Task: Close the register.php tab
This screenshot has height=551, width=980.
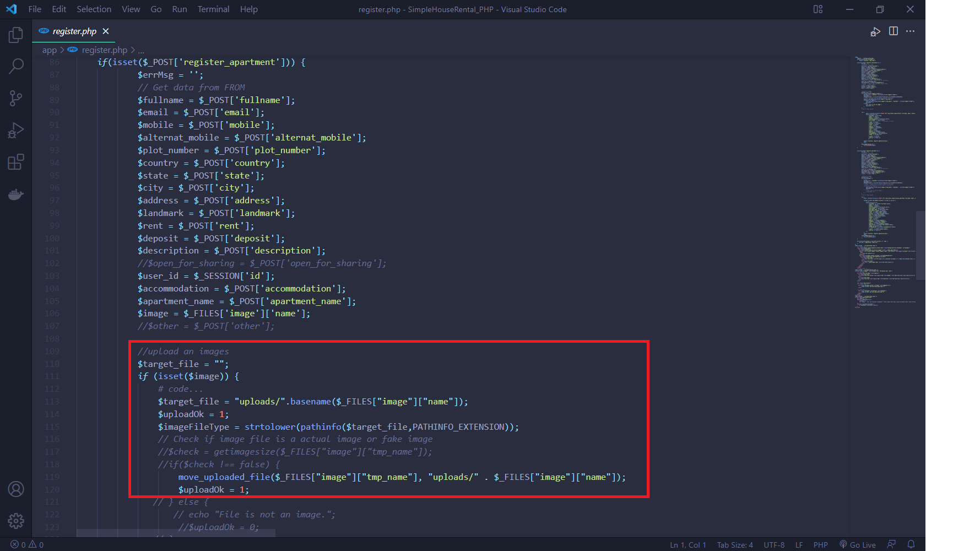Action: [106, 31]
